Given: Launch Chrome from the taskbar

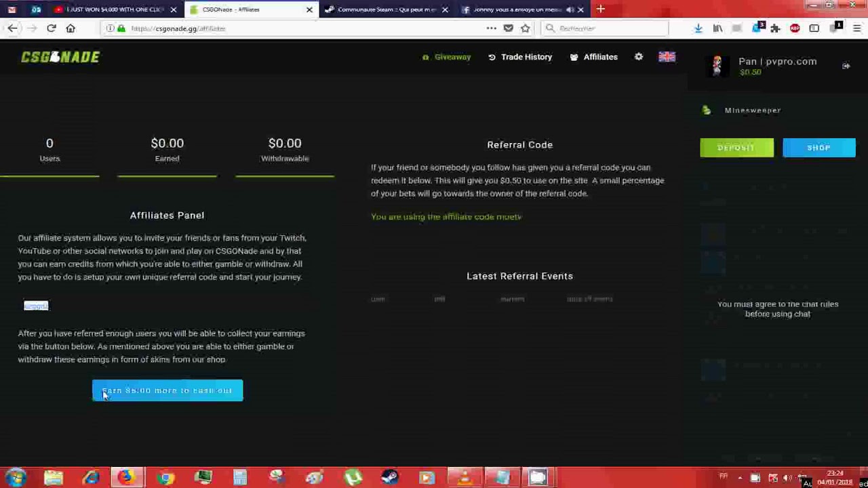Looking at the screenshot, I should click(165, 478).
